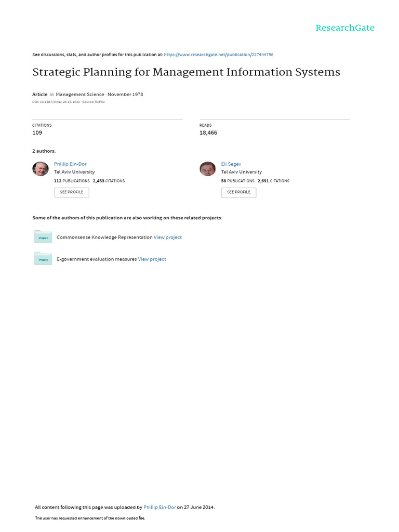Open Phillip Ein-Dor uploader link in footer
The width and height of the screenshot is (399, 532).
coord(159,507)
